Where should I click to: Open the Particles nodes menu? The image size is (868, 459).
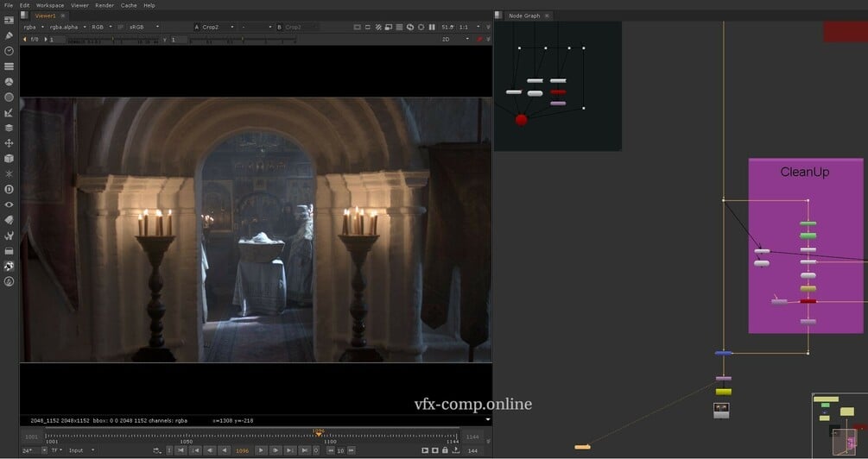[x=9, y=173]
